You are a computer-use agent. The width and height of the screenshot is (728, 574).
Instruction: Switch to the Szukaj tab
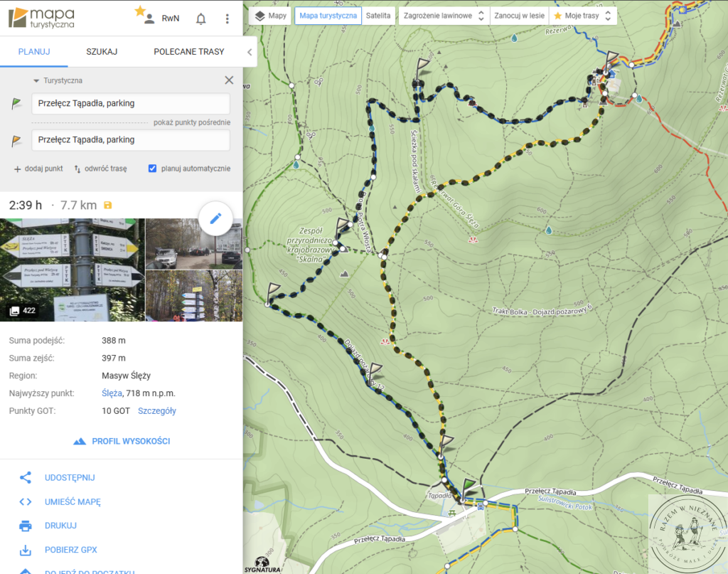point(102,52)
